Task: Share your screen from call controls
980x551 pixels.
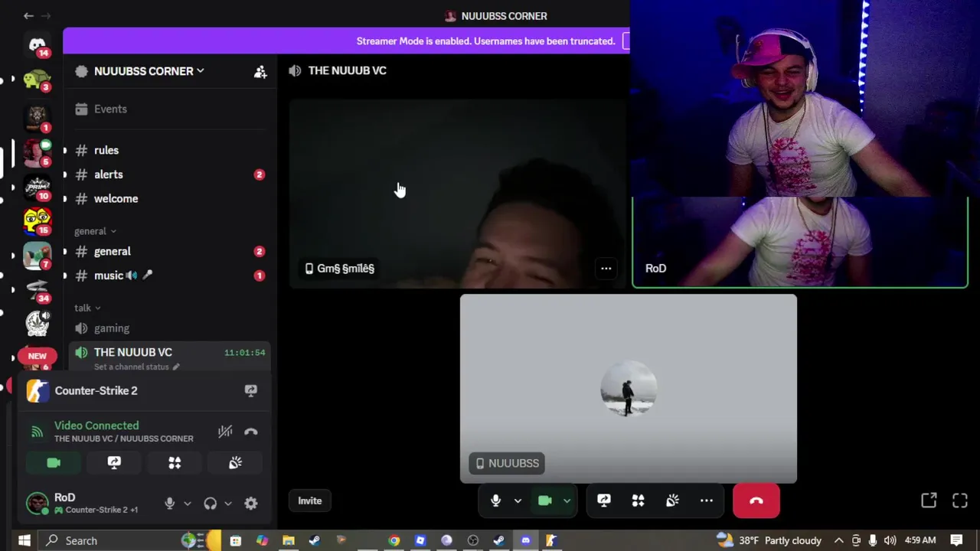Action: [x=604, y=500]
